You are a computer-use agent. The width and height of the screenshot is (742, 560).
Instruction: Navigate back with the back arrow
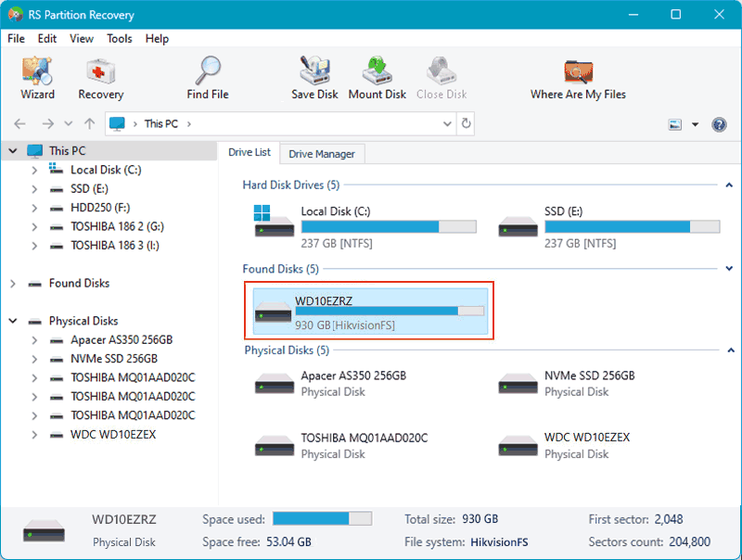coord(19,122)
